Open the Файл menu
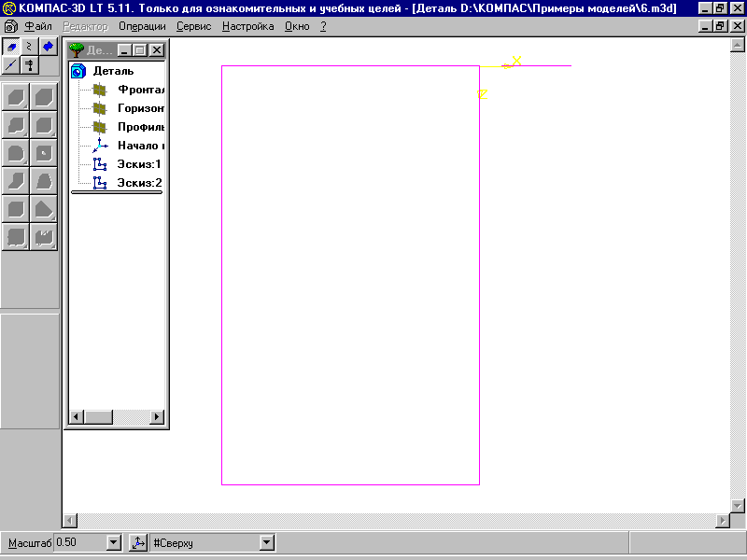Image resolution: width=747 pixels, height=560 pixels. pos(38,26)
